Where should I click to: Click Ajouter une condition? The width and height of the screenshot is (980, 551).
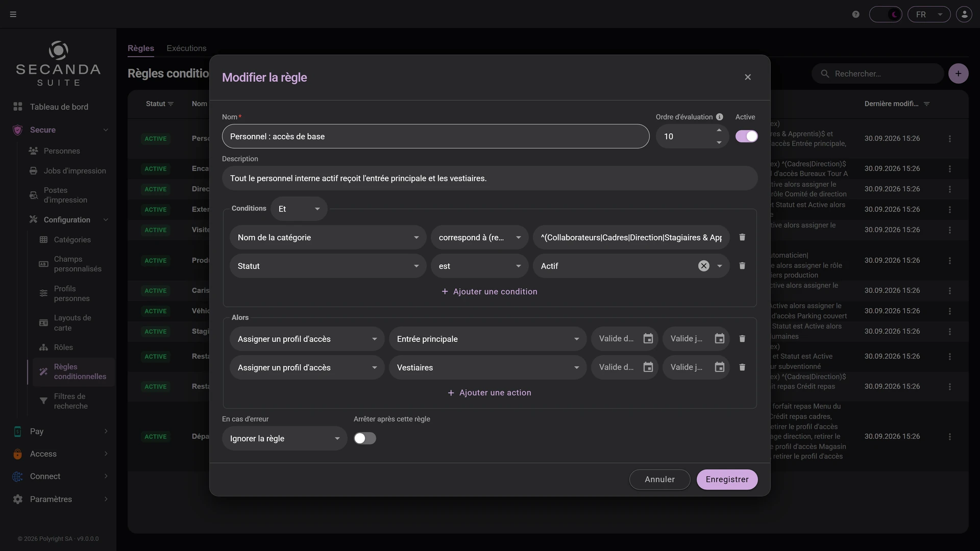pyautogui.click(x=489, y=291)
